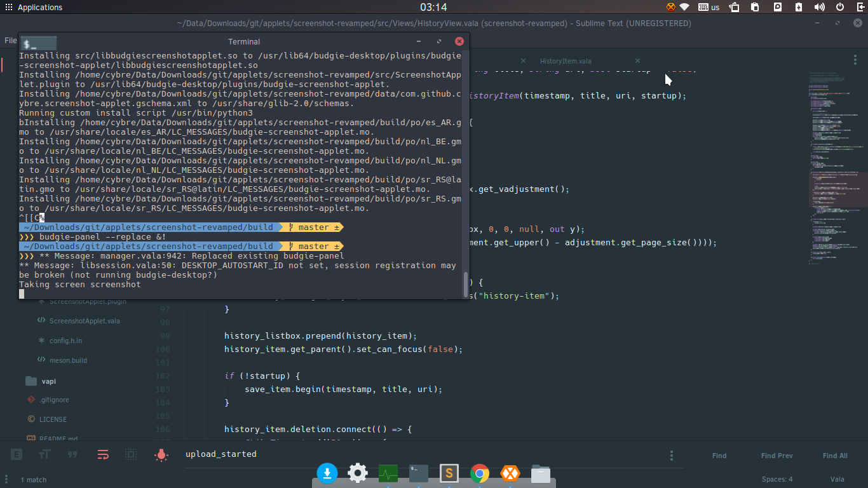The image size is (868, 488).
Task: Switch to Terminal from the dock
Action: coord(419,473)
